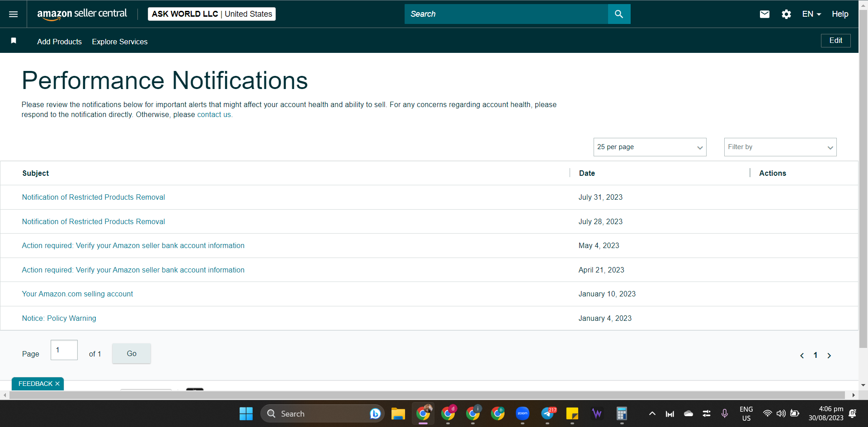Click the Performance Notifications heading
Image resolution: width=868 pixels, height=427 pixels.
coord(165,80)
